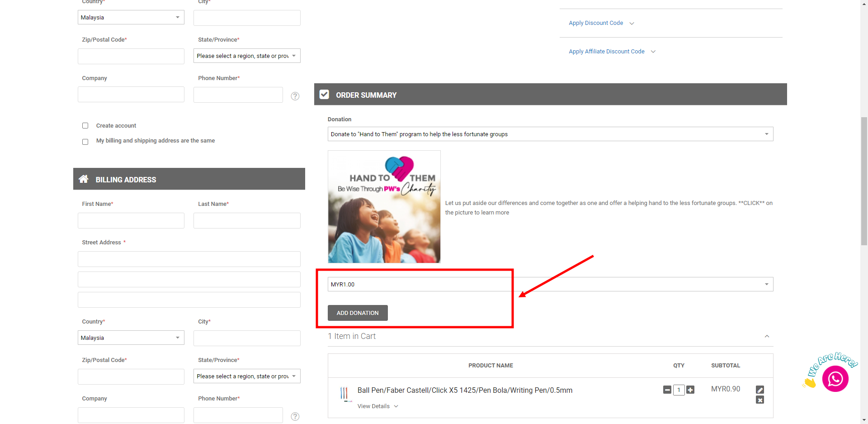Tick the Create account checkbox
Screen dimensions: 868x424
[x=85, y=126]
